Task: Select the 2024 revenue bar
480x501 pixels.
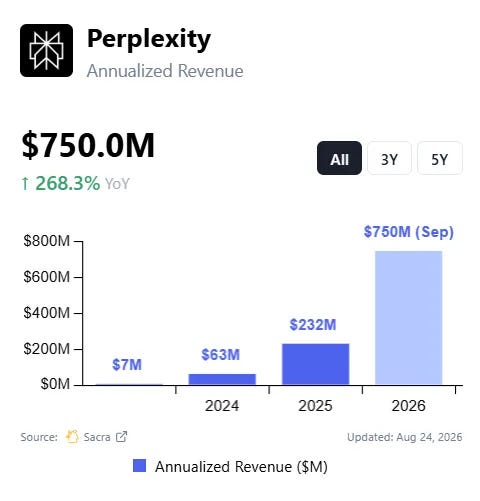Action: (222, 379)
